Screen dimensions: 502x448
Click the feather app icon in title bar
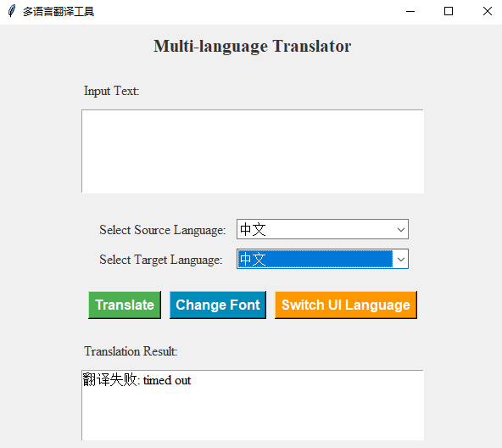[12, 11]
